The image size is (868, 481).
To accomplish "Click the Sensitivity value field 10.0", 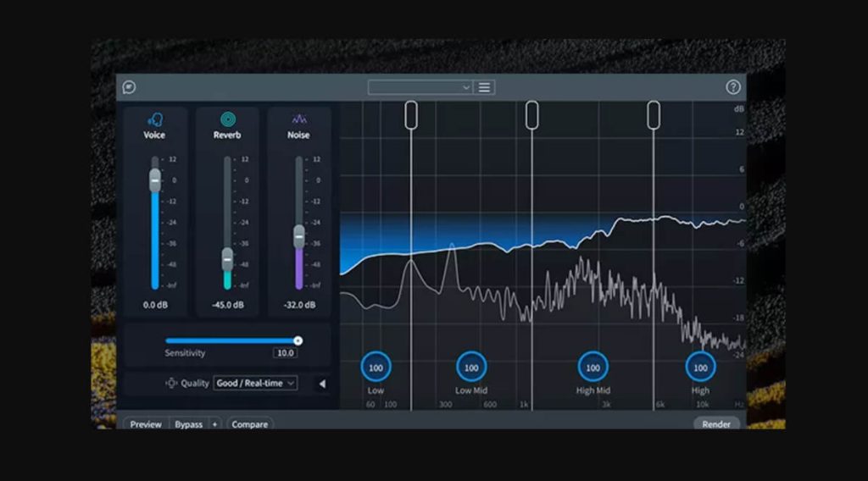I will click(285, 353).
